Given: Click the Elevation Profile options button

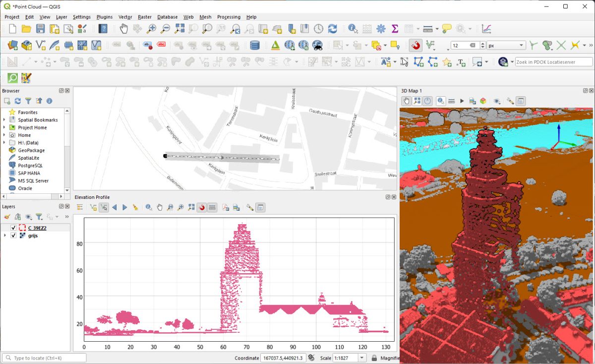Looking at the screenshot, I should click(249, 207).
